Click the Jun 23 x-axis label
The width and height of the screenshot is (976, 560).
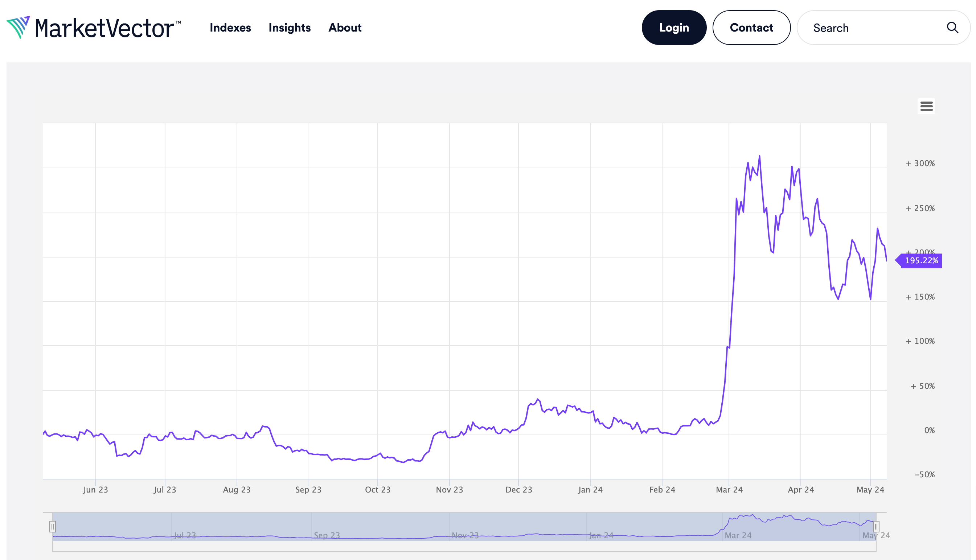pos(95,490)
